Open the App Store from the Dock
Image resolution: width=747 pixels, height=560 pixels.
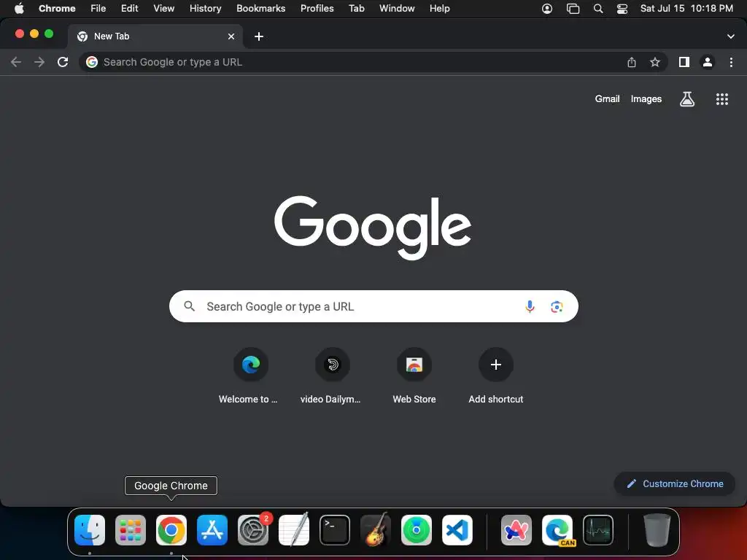coord(212,530)
